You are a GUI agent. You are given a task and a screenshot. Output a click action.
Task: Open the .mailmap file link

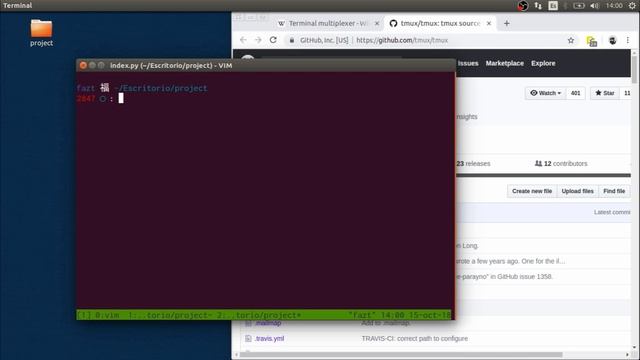(x=268, y=323)
